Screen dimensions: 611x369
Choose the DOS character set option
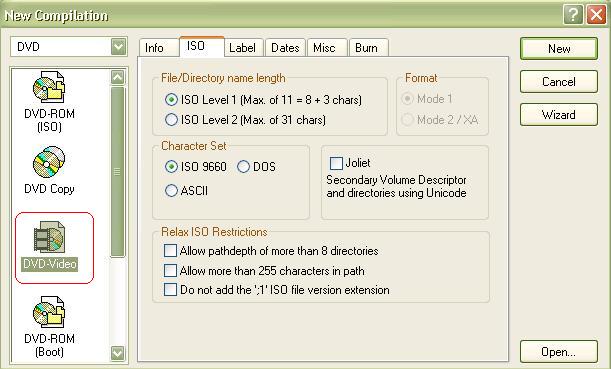coord(243,167)
